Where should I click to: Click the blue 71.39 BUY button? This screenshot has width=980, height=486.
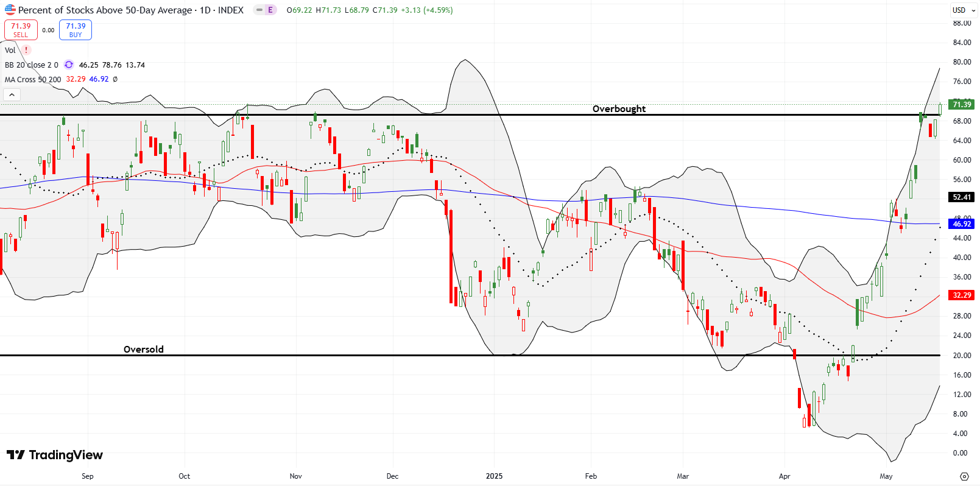[x=76, y=30]
